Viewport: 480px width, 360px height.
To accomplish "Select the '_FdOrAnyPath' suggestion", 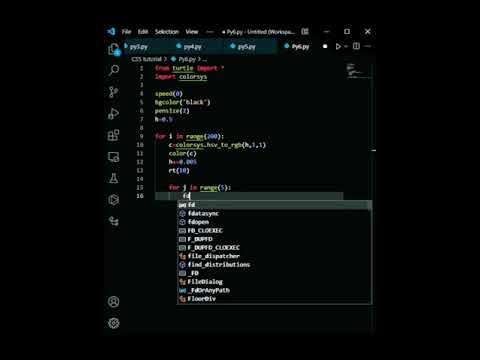I will (x=274, y=290).
